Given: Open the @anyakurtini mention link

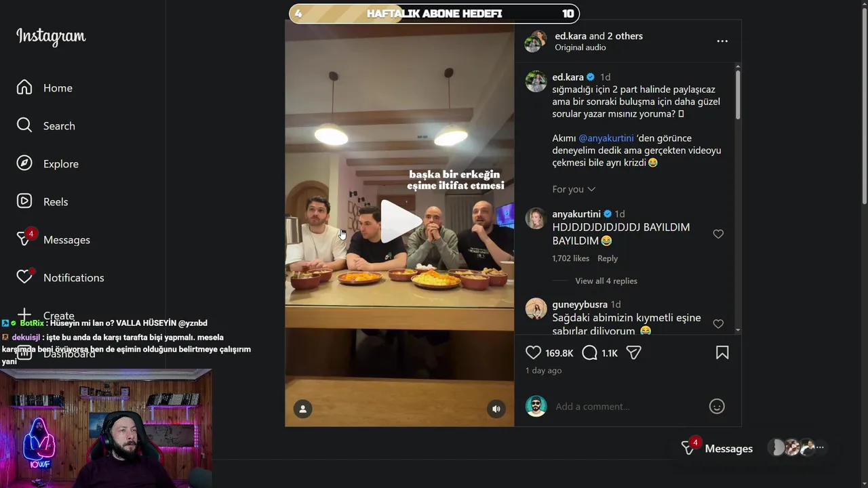Looking at the screenshot, I should tap(606, 138).
